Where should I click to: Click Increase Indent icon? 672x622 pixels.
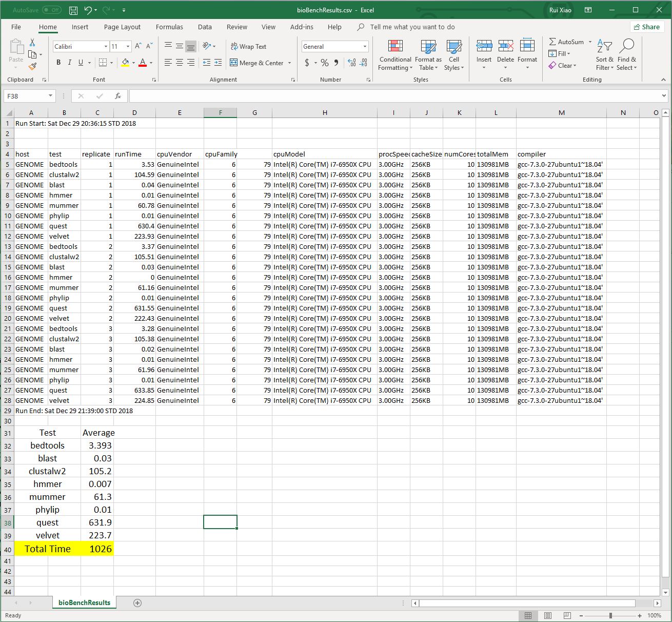(x=218, y=62)
